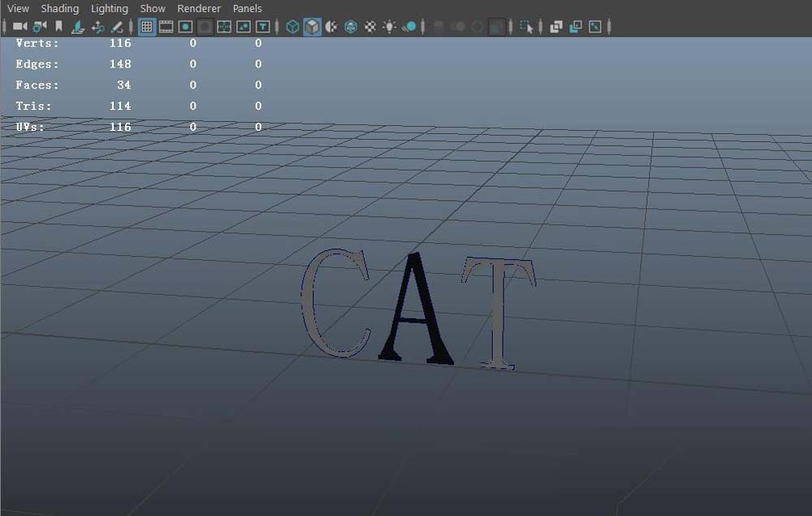
Task: Toggle dimmed Depth of Field icon
Action: pyautogui.click(x=496, y=27)
